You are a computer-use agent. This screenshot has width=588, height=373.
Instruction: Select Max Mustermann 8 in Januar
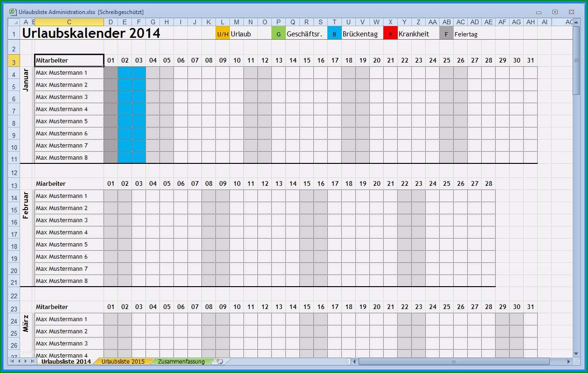(69, 158)
